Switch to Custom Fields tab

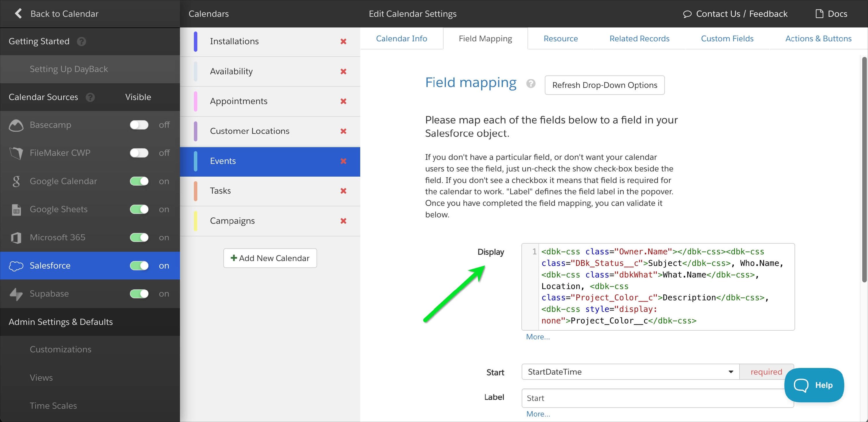(727, 39)
